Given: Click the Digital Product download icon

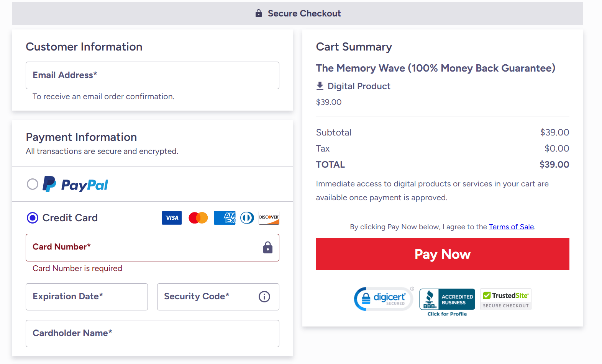Looking at the screenshot, I should click(320, 86).
